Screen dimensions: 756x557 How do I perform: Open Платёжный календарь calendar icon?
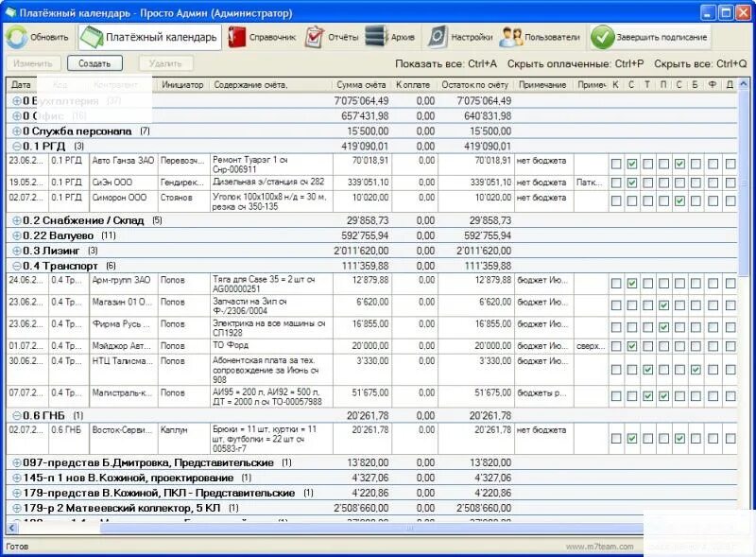(91, 37)
